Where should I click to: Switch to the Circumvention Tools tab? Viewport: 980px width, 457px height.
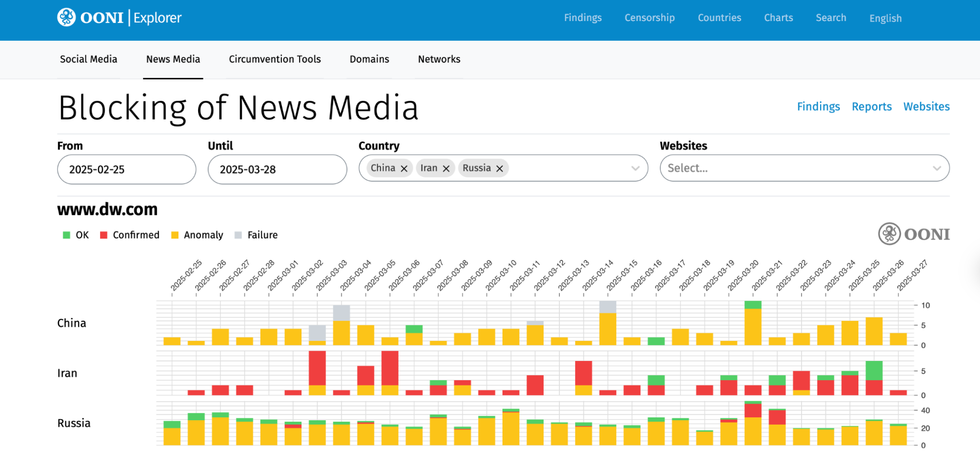(x=275, y=59)
